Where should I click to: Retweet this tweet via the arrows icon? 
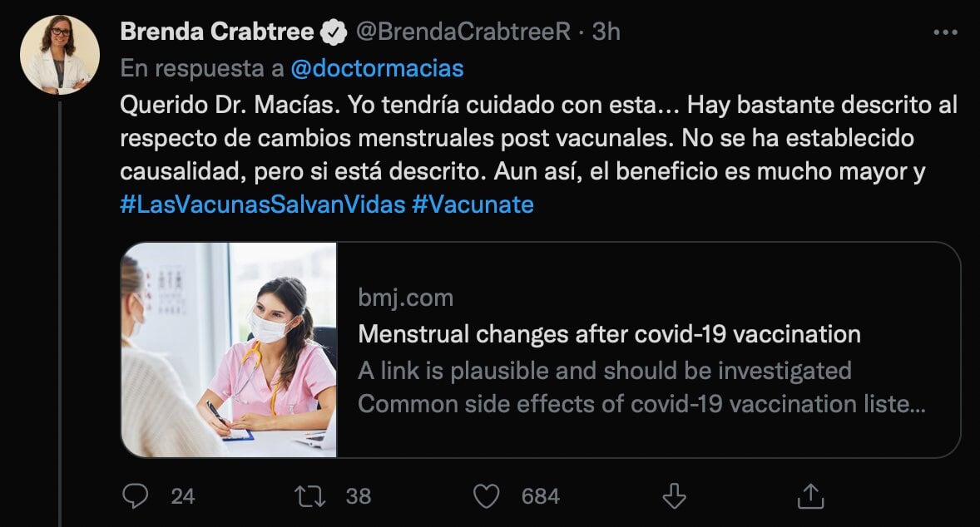309,496
